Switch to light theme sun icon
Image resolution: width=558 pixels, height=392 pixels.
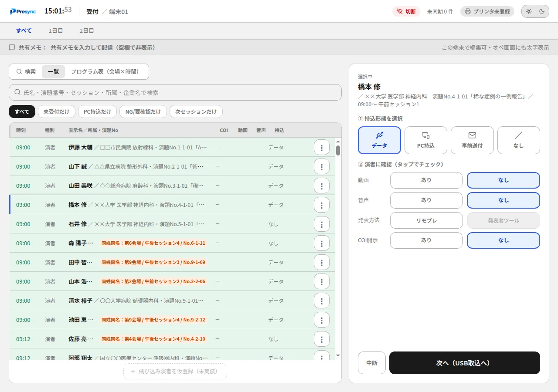528,11
